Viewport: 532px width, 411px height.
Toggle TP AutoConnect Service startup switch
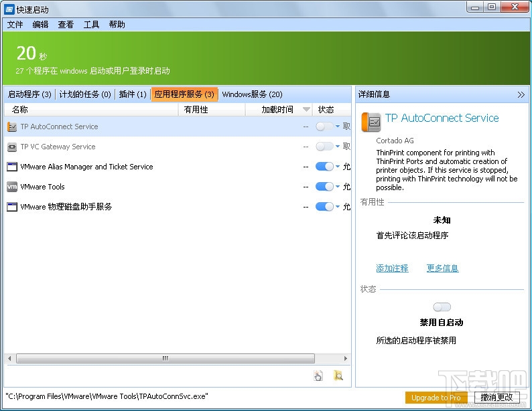click(x=324, y=127)
